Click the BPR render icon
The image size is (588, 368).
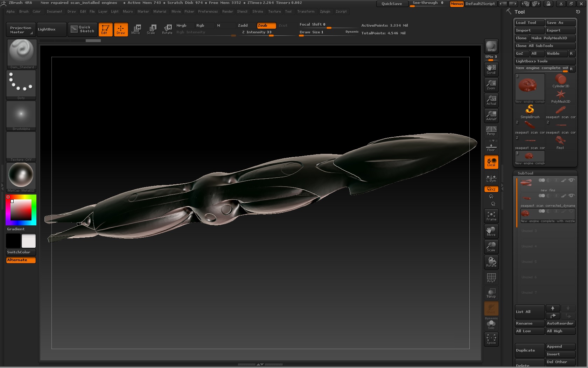click(491, 46)
